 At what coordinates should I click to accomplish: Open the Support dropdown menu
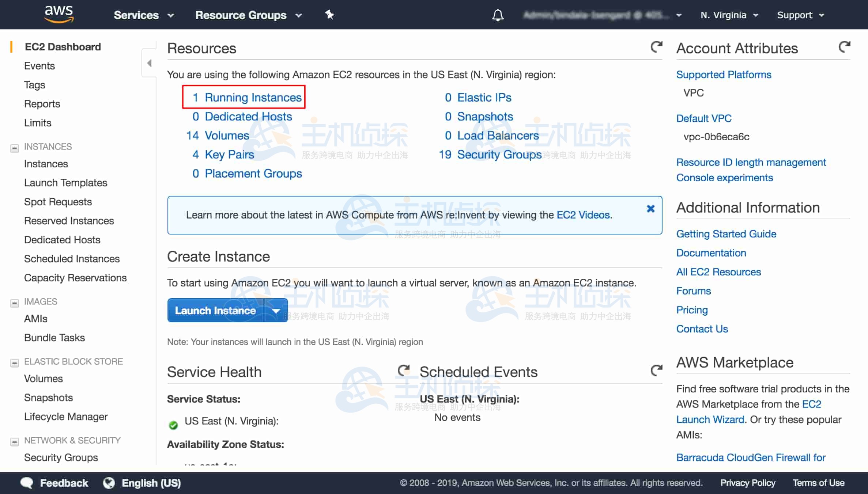click(x=800, y=15)
